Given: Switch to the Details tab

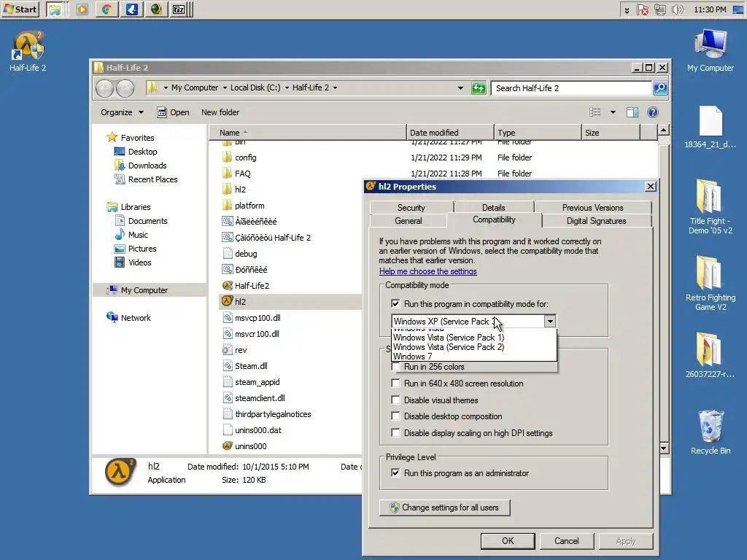Looking at the screenshot, I should 494,208.
